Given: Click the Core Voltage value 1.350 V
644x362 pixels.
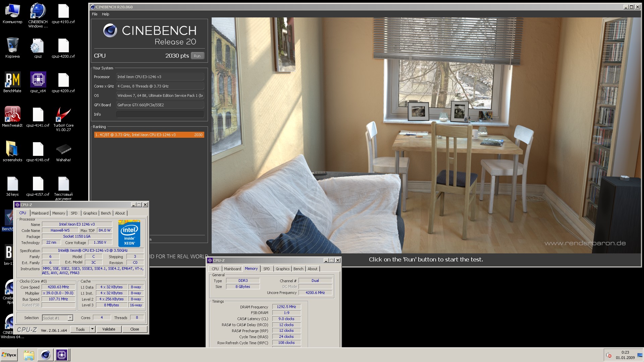Looking at the screenshot, I should [100, 242].
